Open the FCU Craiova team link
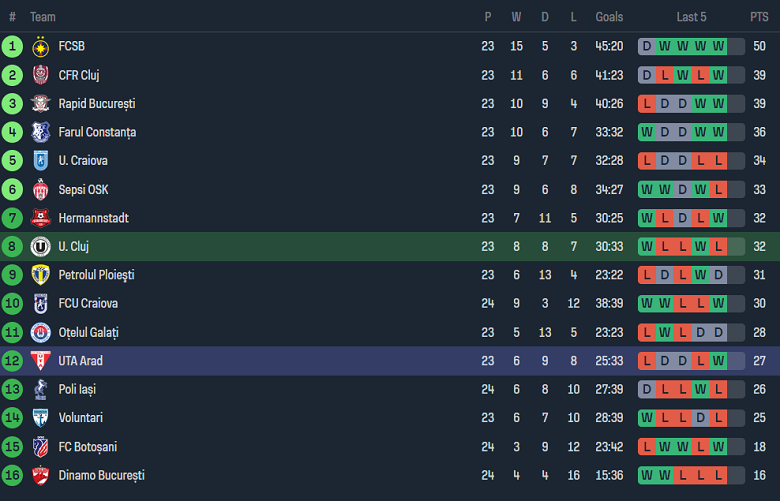Image resolution: width=780 pixels, height=501 pixels. click(x=88, y=304)
